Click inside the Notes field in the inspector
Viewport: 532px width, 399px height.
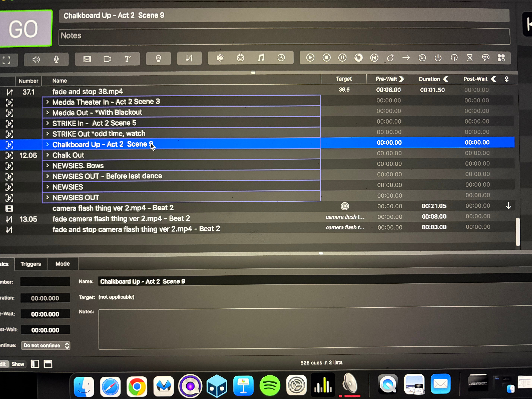(x=265, y=330)
